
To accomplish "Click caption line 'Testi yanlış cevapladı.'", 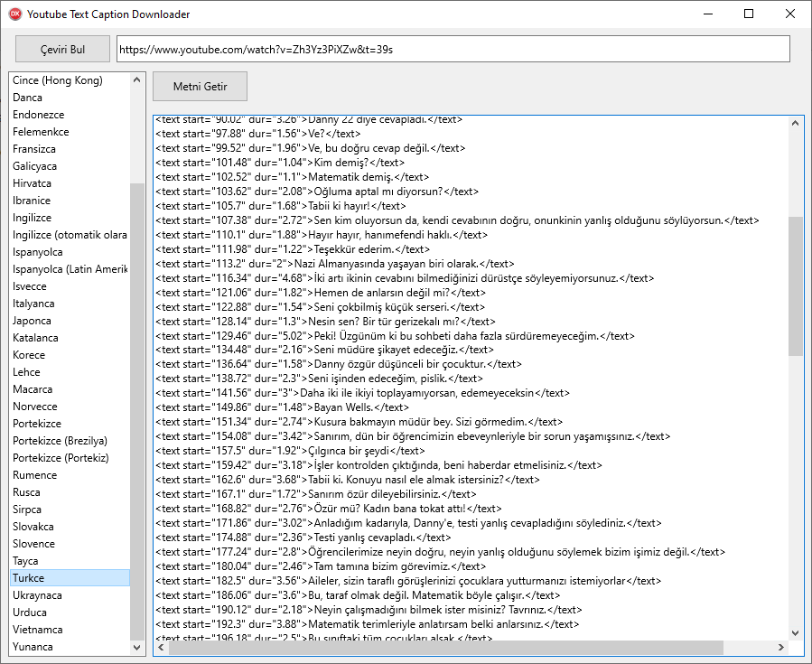I will (x=303, y=538).
